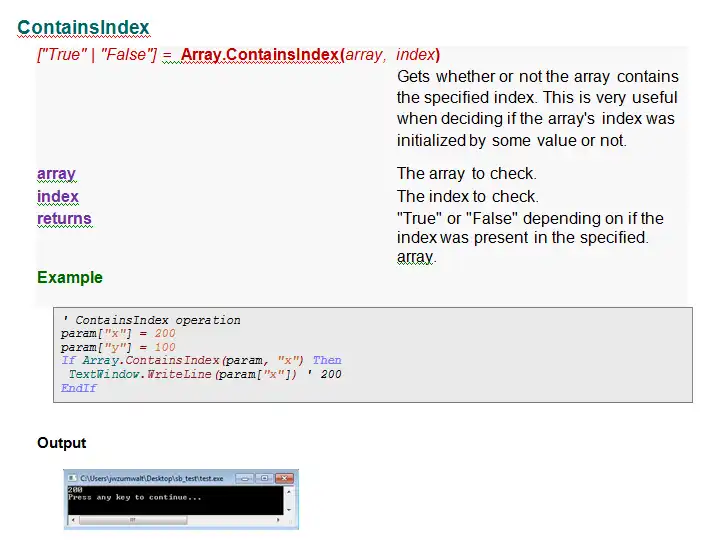
Task: Click the "Press any key to continue..." console line
Action: click(135, 497)
